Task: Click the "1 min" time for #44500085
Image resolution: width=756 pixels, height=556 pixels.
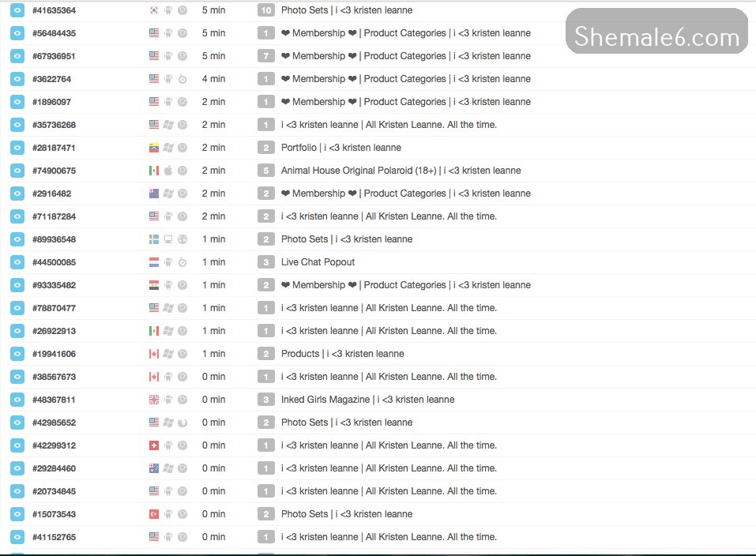Action: tap(213, 262)
